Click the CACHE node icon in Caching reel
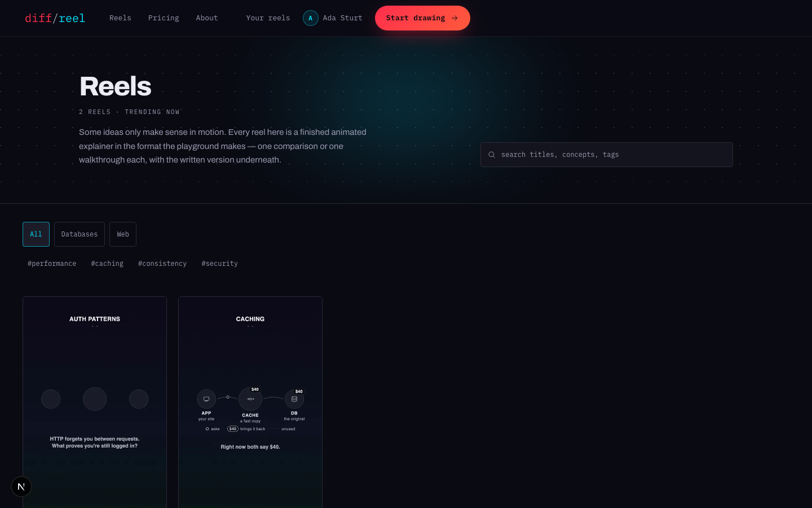 250,399
